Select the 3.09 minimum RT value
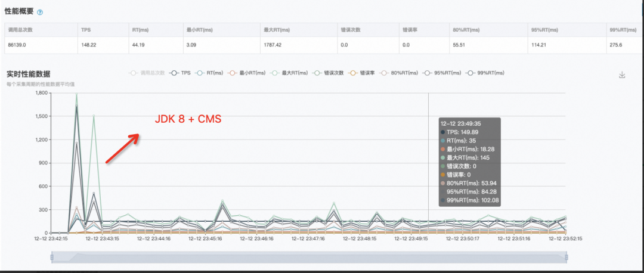This screenshot has width=644, height=273. [191, 45]
